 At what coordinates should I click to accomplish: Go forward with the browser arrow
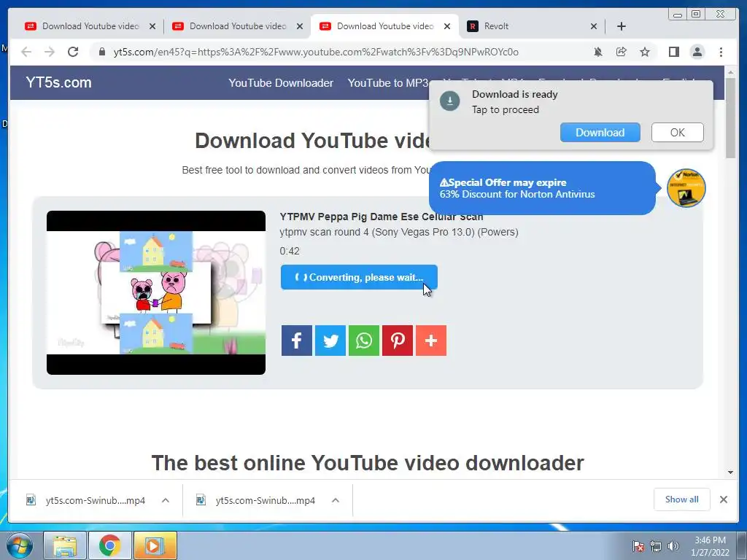50,52
